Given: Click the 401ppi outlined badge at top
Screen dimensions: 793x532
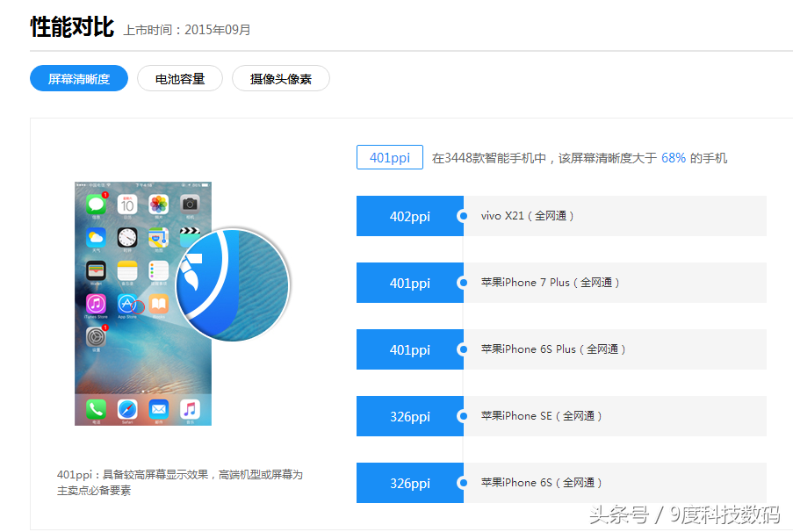Looking at the screenshot, I should coord(389,157).
